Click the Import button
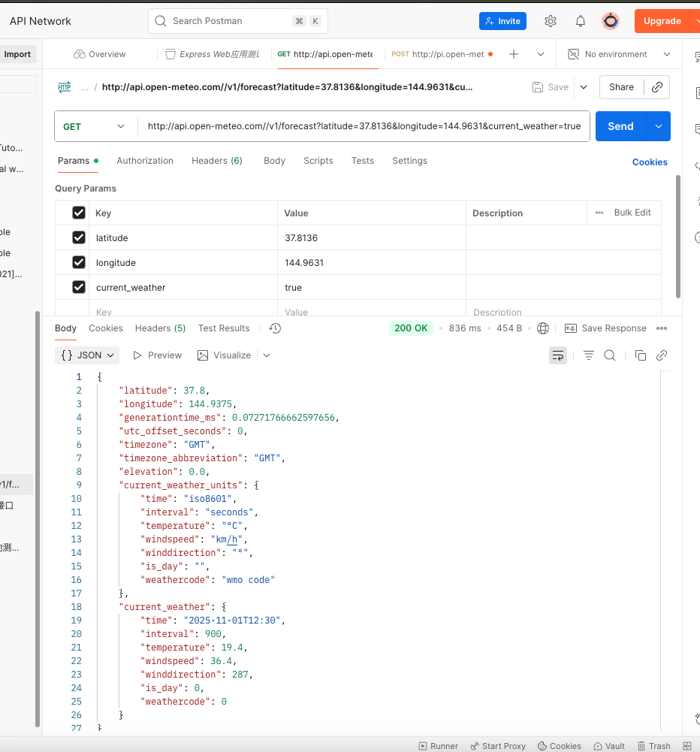Screen dimensions: 700x752 (17, 54)
